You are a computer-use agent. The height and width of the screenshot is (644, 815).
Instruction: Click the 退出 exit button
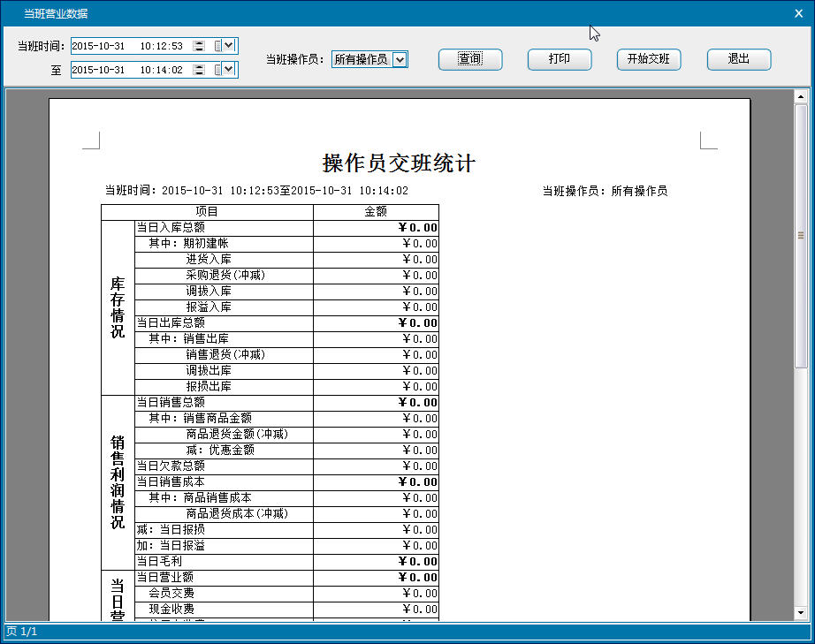(x=739, y=59)
